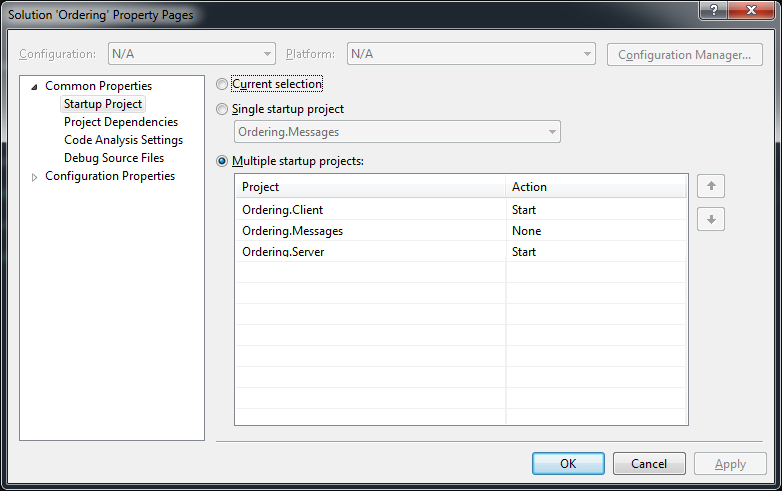Move selected project down with arrow button
This screenshot has width=782, height=491.
711,219
